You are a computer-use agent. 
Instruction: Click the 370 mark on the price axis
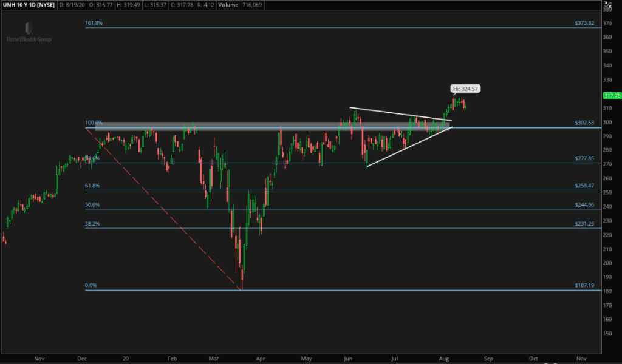607,24
